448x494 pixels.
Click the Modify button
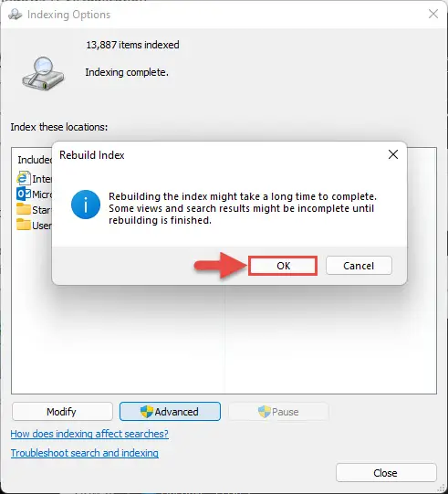pos(62,412)
